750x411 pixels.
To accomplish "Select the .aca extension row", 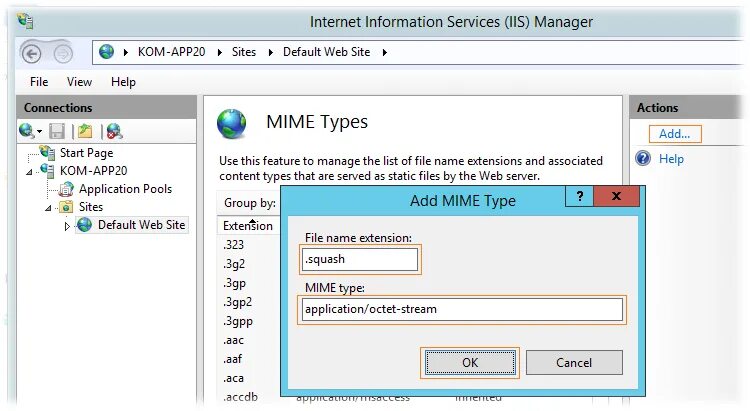I will [x=233, y=378].
